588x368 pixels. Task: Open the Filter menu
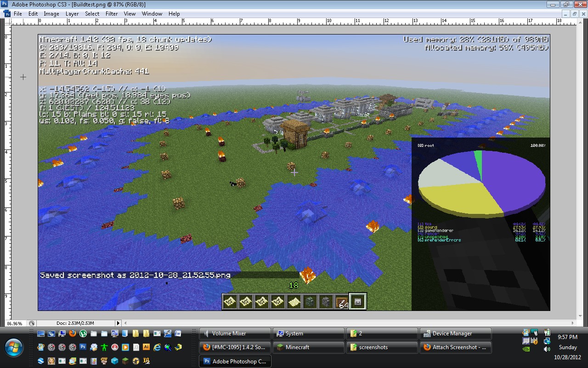point(112,14)
